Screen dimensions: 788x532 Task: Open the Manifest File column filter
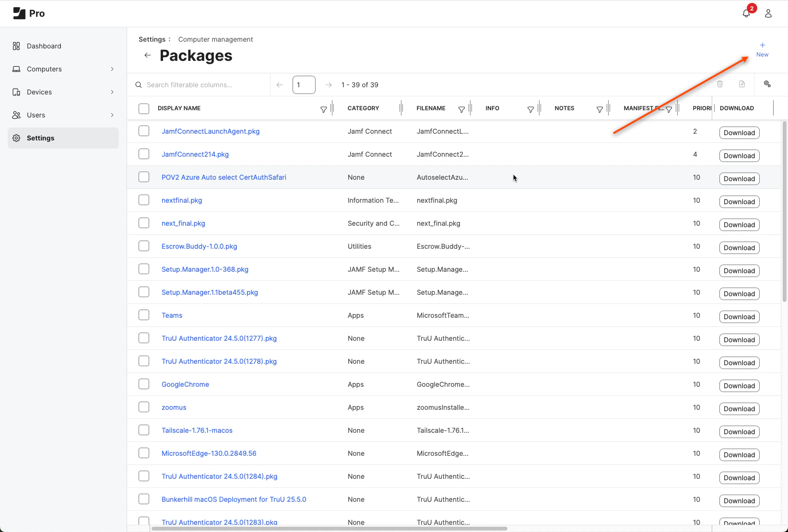(x=669, y=110)
